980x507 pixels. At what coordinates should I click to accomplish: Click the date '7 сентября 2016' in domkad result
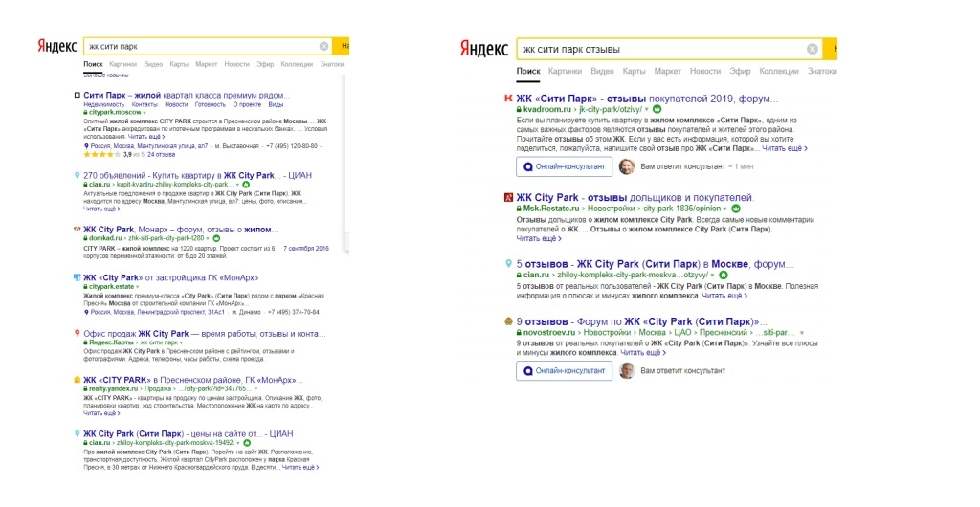(x=305, y=249)
